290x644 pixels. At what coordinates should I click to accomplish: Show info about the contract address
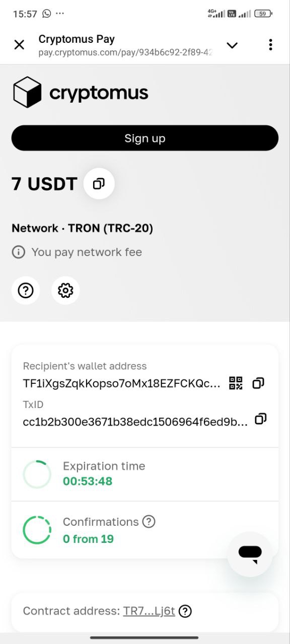[185, 611]
